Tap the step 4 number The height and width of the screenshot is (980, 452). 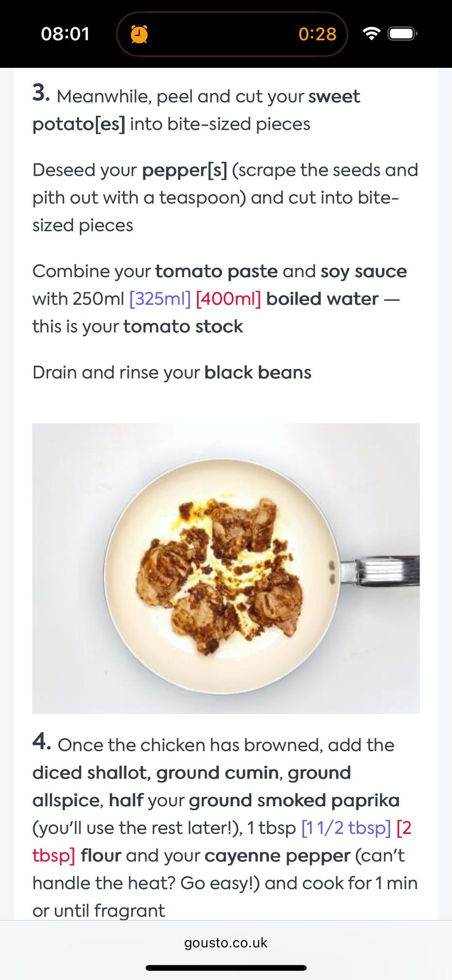[x=41, y=742]
